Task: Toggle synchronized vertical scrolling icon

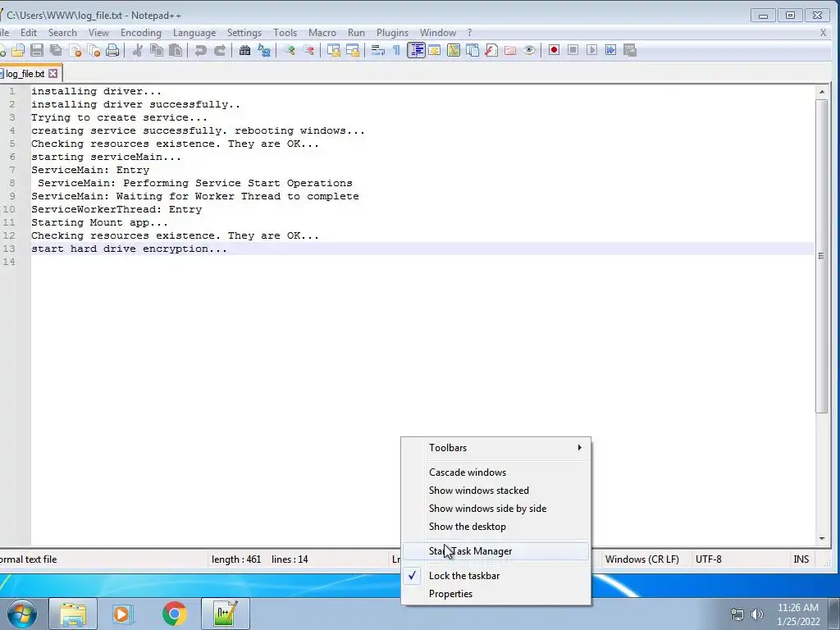Action: 334,50
